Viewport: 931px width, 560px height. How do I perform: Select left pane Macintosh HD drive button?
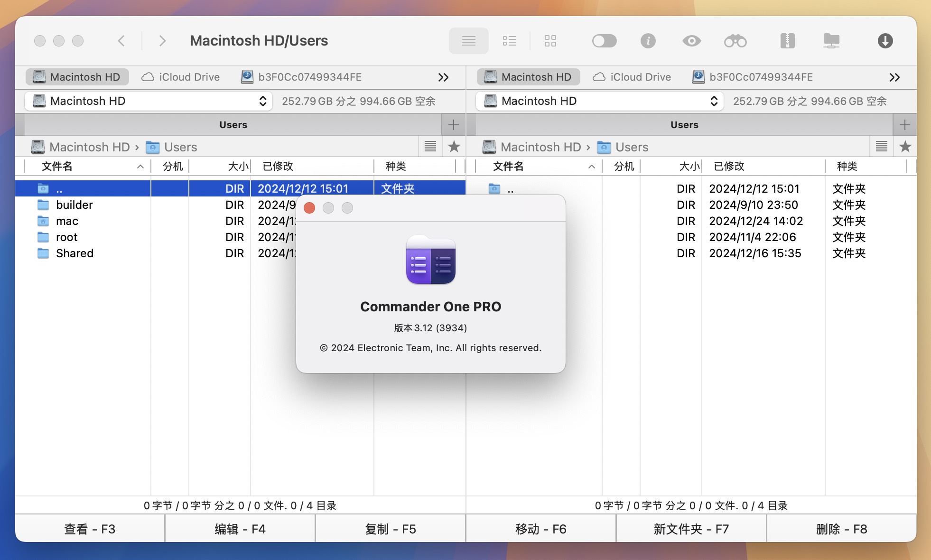click(x=77, y=77)
